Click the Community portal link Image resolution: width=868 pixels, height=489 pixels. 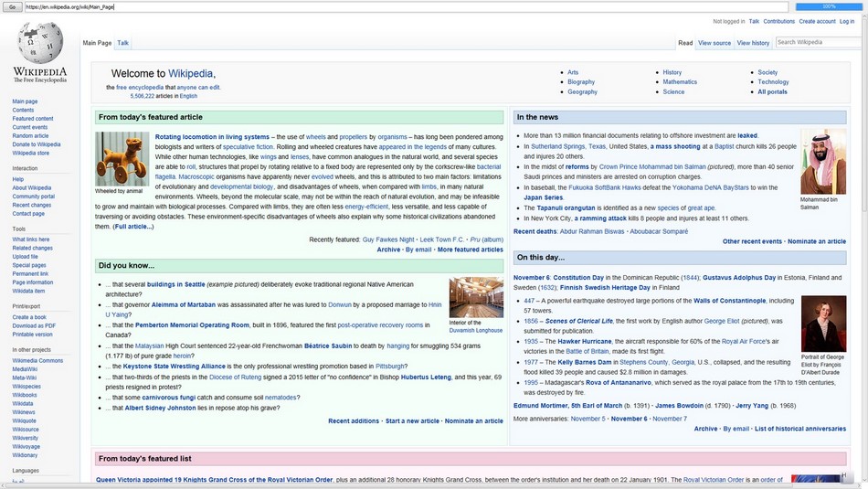click(x=33, y=197)
